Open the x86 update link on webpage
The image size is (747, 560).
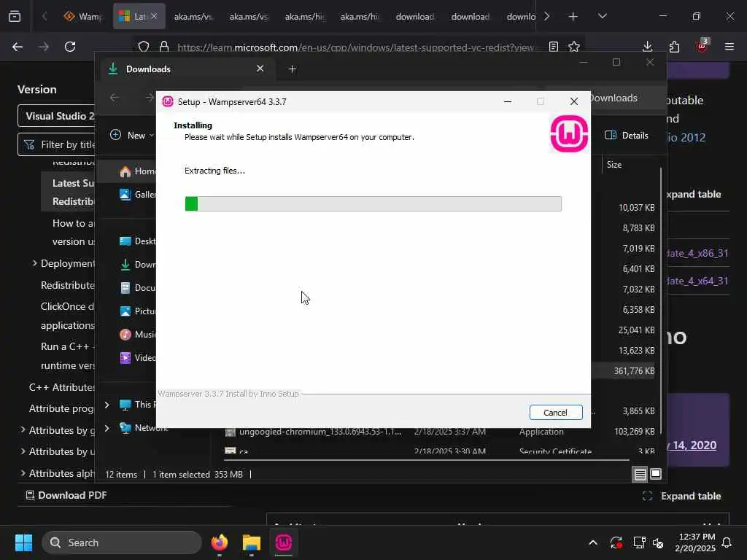tap(697, 253)
